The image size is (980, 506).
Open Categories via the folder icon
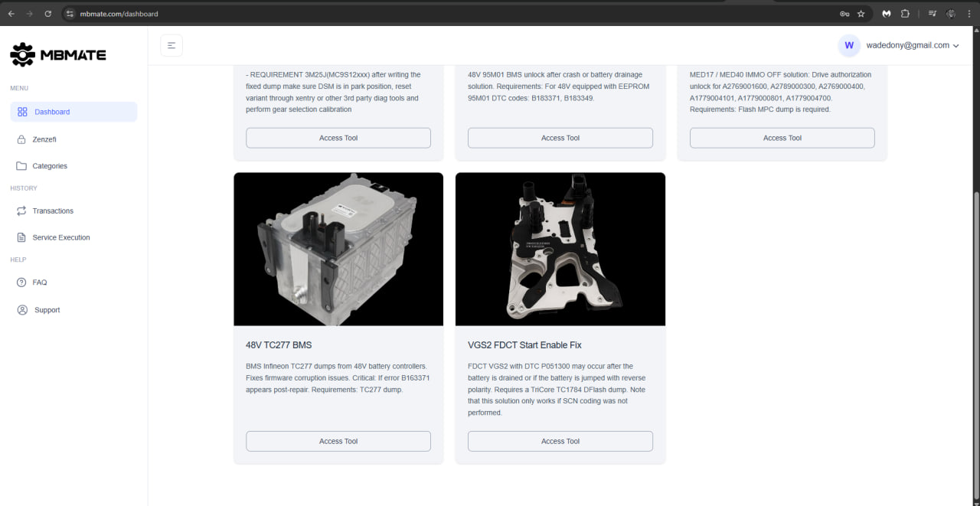point(21,166)
